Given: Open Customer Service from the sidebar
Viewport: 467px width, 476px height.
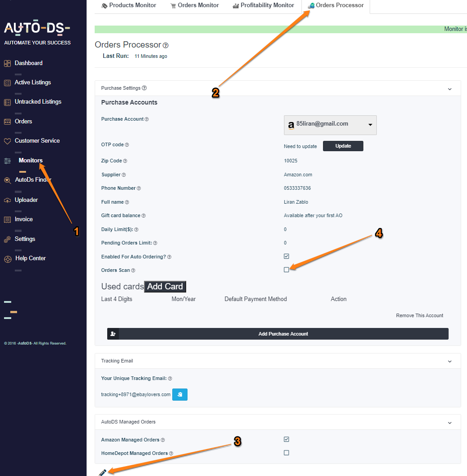Looking at the screenshot, I should click(x=37, y=141).
